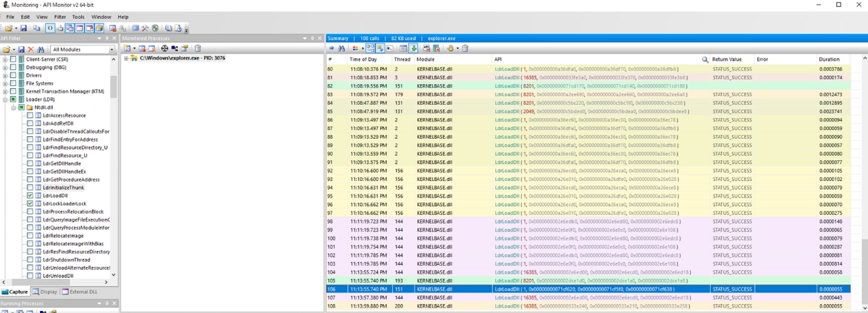This screenshot has height=313, width=868.
Task: Open the All Modules dropdown
Action: click(111, 49)
